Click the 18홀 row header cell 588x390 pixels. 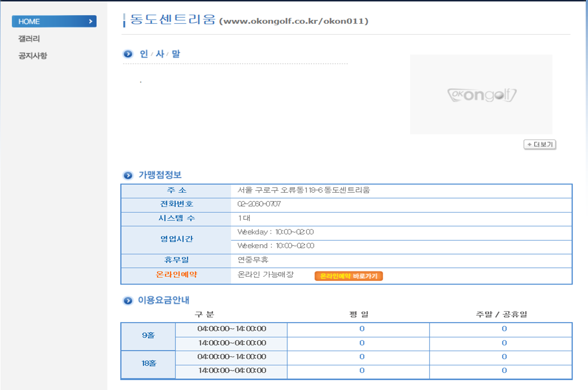[x=148, y=364]
